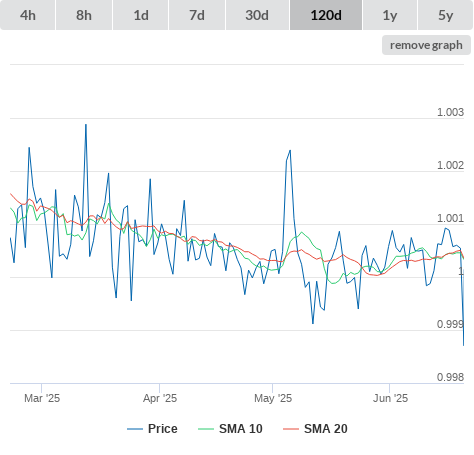This screenshot has height=455, width=474.
Task: Select the active 120d tab
Action: (x=326, y=15)
